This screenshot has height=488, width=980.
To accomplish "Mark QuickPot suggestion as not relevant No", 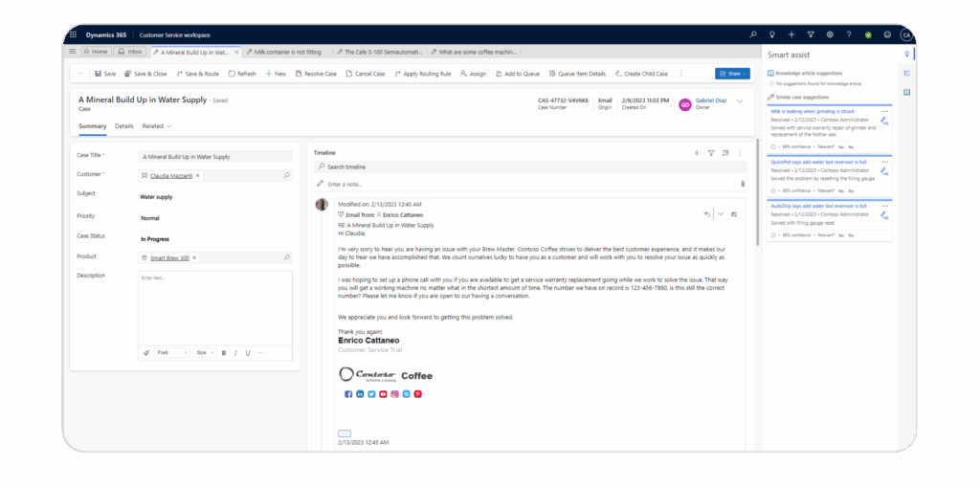I will pyautogui.click(x=851, y=192).
